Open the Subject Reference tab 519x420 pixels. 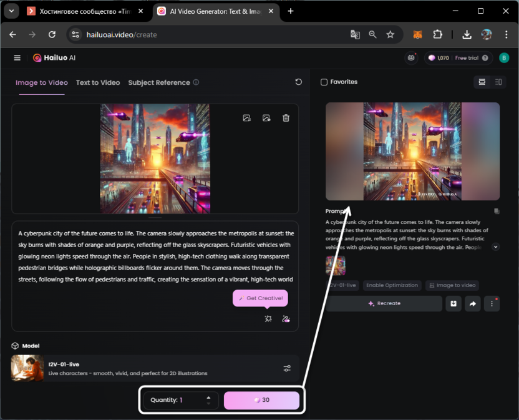point(159,82)
